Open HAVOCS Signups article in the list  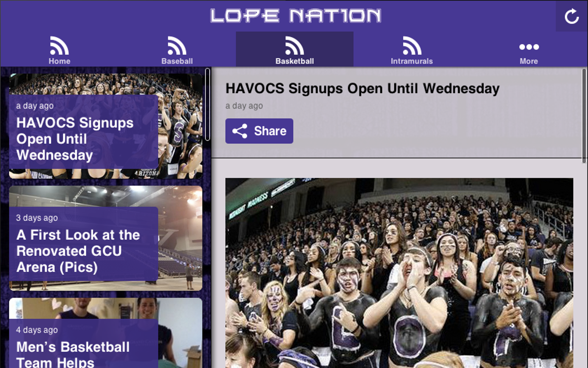[106, 126]
